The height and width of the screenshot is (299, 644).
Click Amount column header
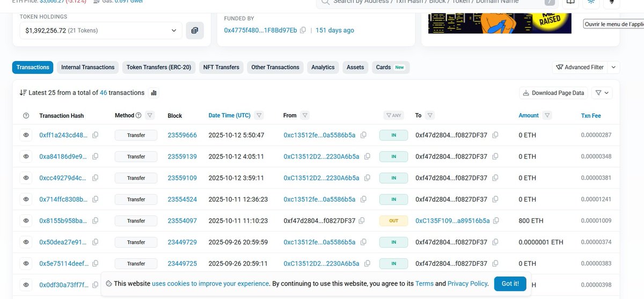pyautogui.click(x=529, y=115)
